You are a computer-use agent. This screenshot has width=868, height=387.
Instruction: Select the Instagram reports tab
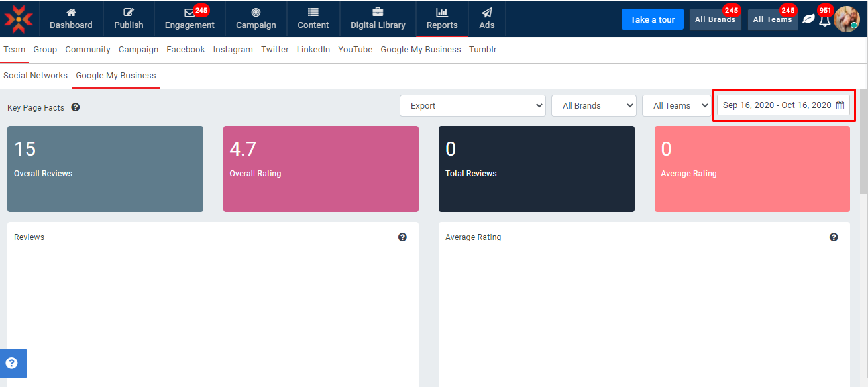[233, 50]
